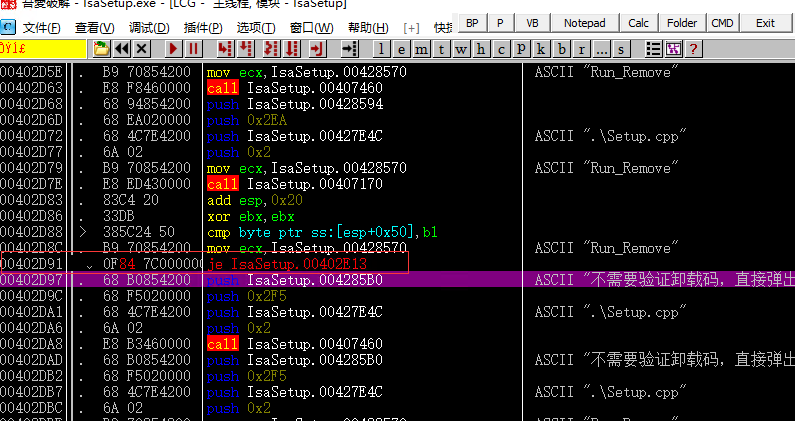The width and height of the screenshot is (795, 421).
Task: Open Breakpoints window (b button)
Action: tap(561, 49)
